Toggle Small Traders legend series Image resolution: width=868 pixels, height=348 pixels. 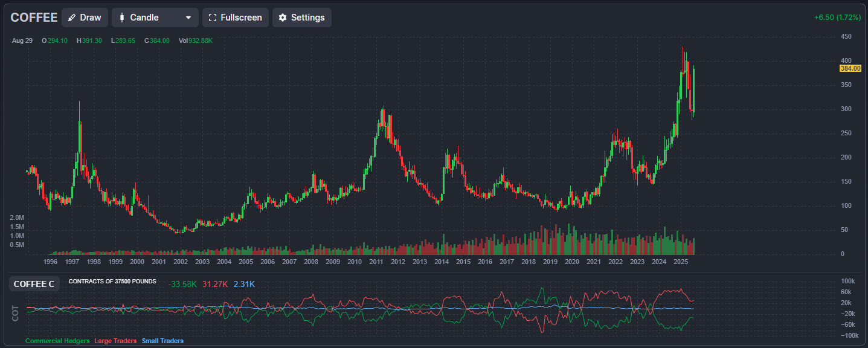(x=162, y=341)
